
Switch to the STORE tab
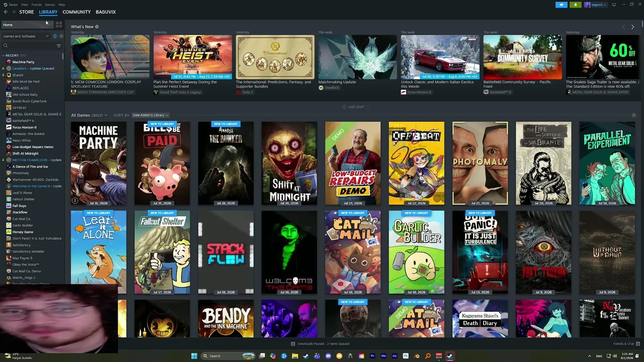(x=26, y=12)
